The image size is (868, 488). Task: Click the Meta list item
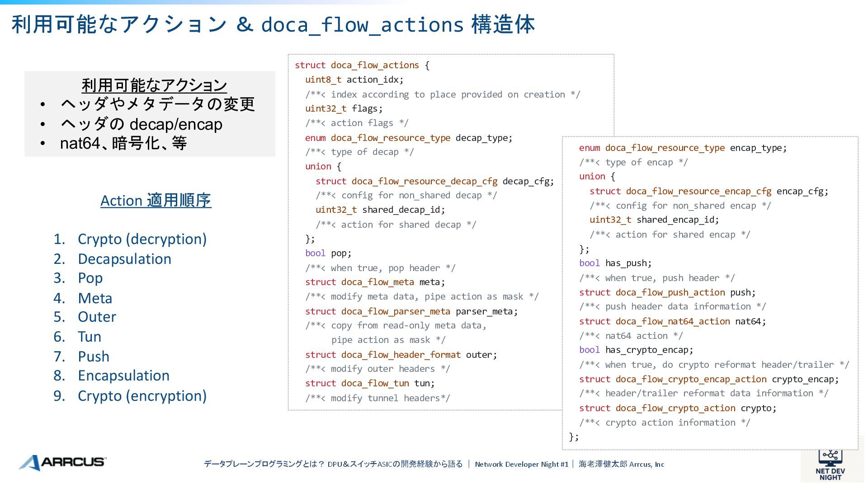95,298
